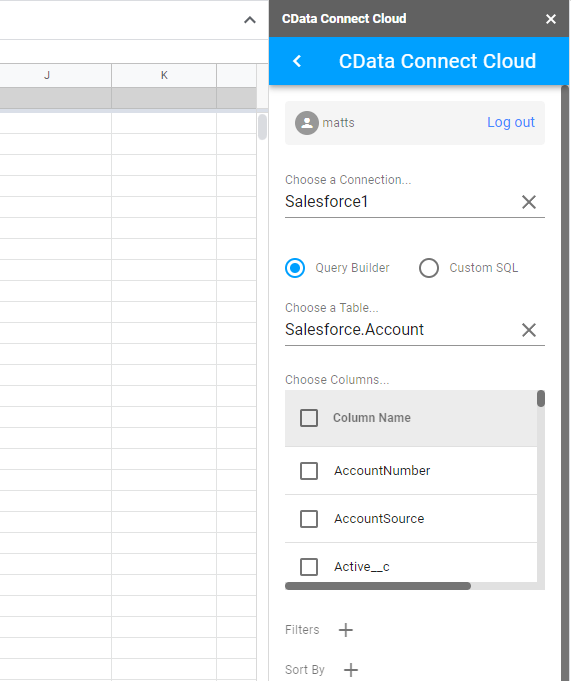Check the AccountSource column checkbox
The width and height of the screenshot is (571, 681).
[309, 519]
